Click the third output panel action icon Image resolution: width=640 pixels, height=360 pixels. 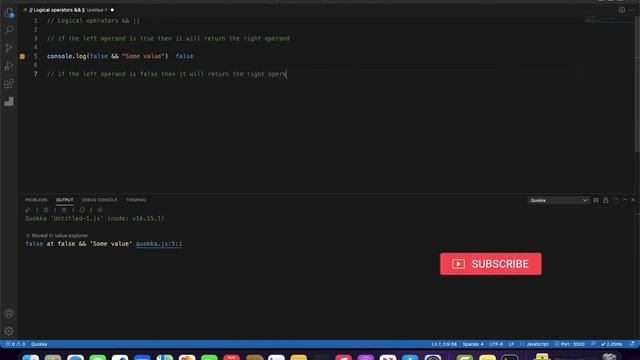[616, 200]
